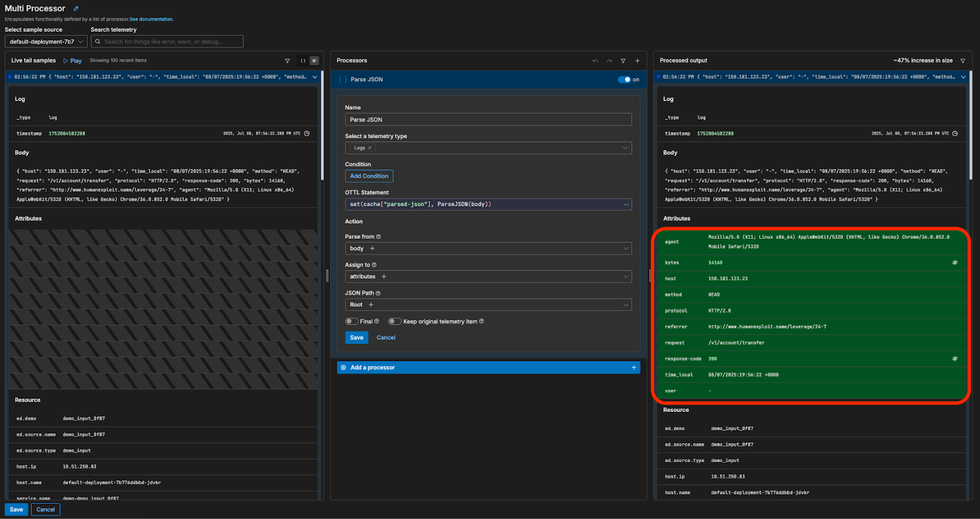
Task: Remove the Logs tag from telemetry type
Action: click(x=370, y=148)
